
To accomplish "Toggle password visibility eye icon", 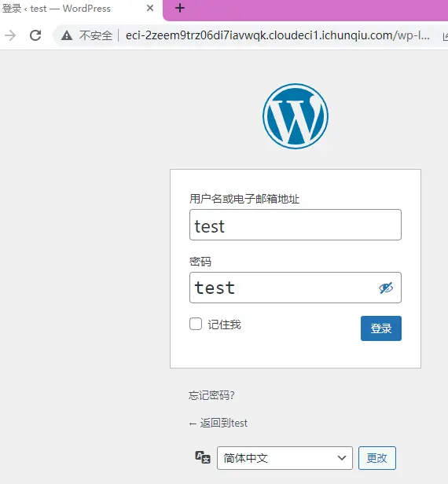I will click(386, 288).
